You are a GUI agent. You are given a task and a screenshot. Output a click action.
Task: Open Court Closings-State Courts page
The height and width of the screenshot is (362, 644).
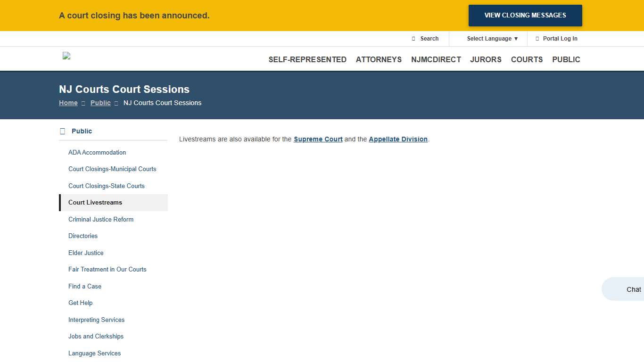tap(107, 186)
